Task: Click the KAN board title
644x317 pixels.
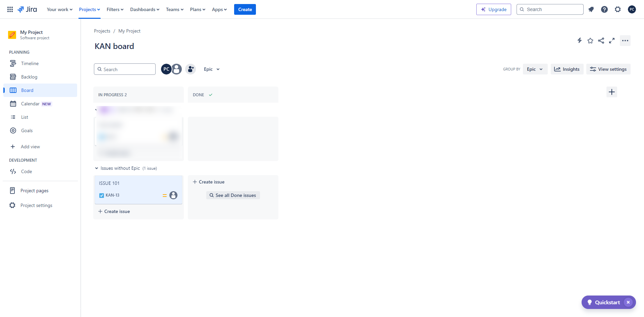Action: [114, 46]
